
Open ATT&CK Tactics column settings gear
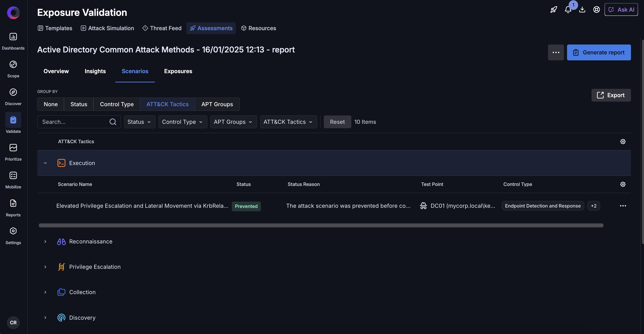623,142
